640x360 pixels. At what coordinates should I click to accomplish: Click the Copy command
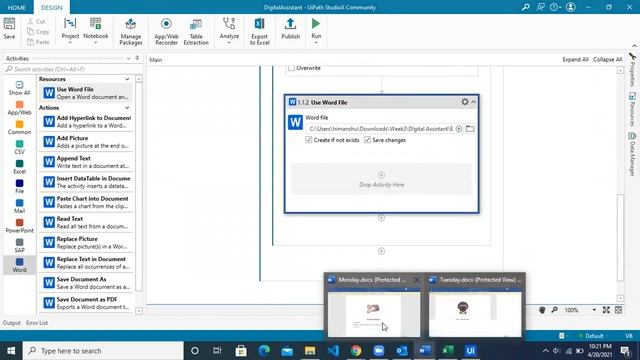pos(38,32)
